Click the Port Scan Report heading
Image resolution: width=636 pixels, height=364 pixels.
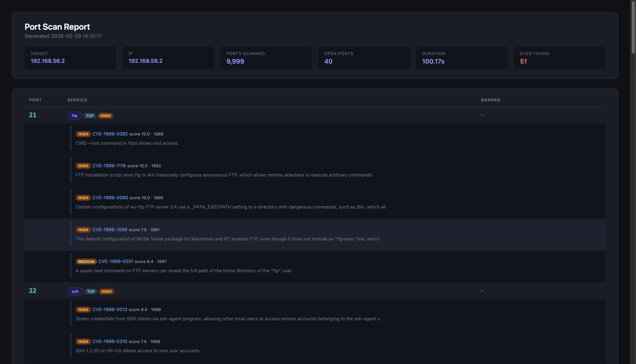pyautogui.click(x=57, y=27)
